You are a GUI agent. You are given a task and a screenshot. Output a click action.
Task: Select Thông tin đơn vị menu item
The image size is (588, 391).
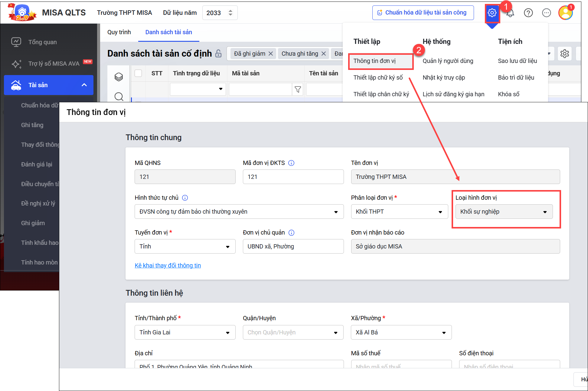pos(374,61)
